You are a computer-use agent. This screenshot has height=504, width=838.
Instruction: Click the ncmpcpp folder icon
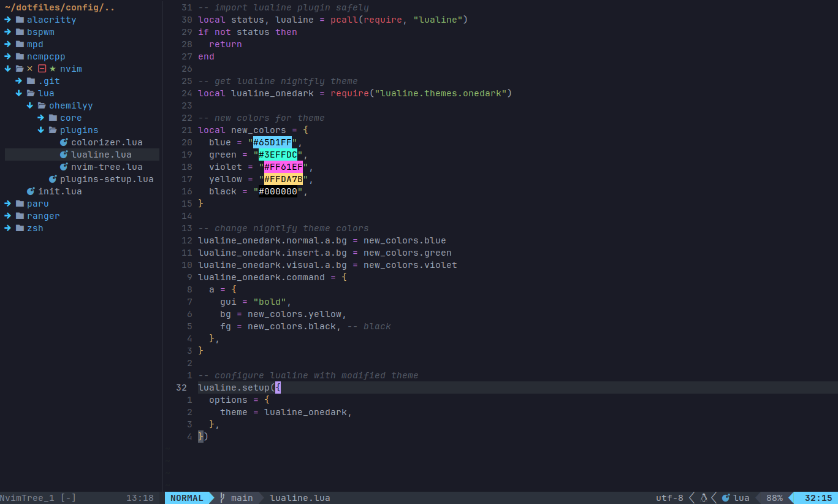(20, 56)
